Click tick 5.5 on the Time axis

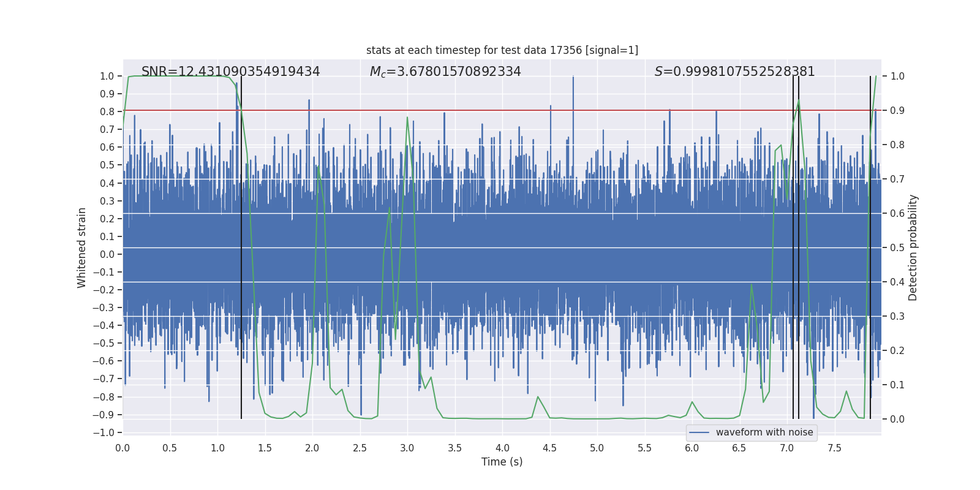coord(644,448)
